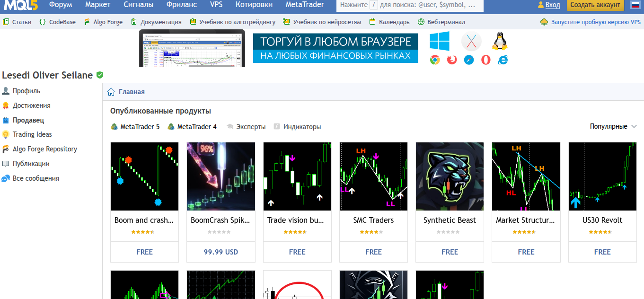Open Публикации in sidebar
The image size is (644, 299).
pyautogui.click(x=31, y=164)
